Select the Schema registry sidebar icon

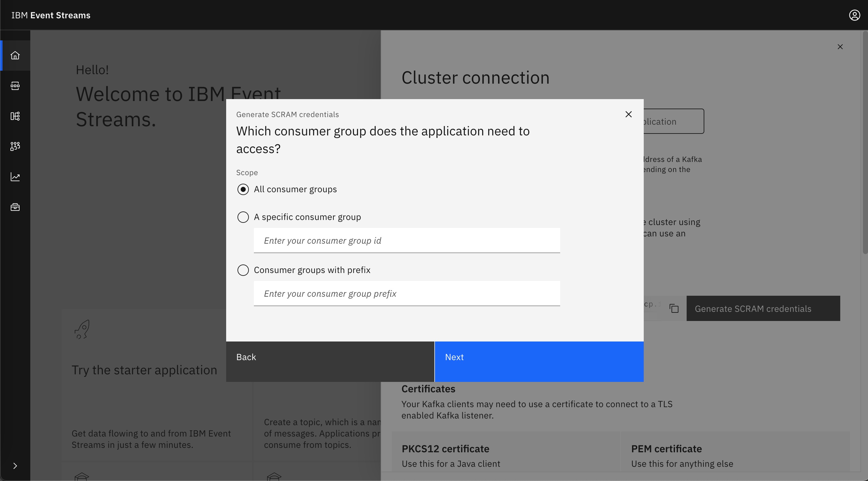click(15, 116)
